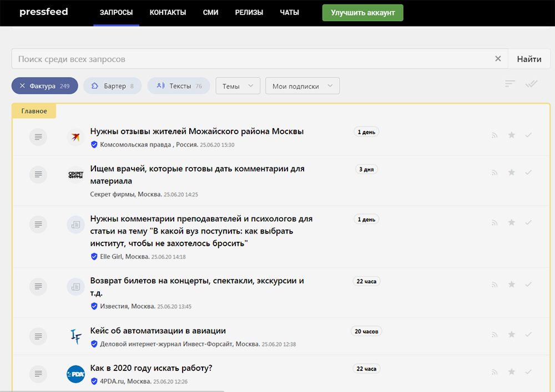
Task: Open Кейс об автоматизации в авиации
Action: (158, 331)
